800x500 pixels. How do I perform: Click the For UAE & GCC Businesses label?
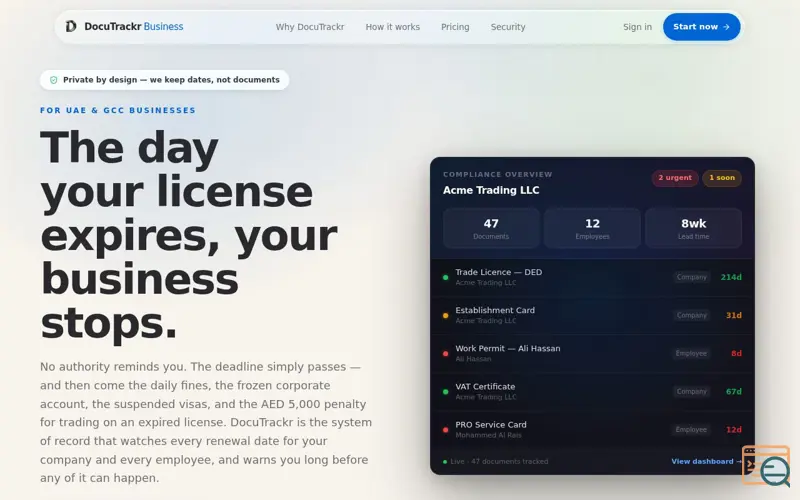(118, 110)
